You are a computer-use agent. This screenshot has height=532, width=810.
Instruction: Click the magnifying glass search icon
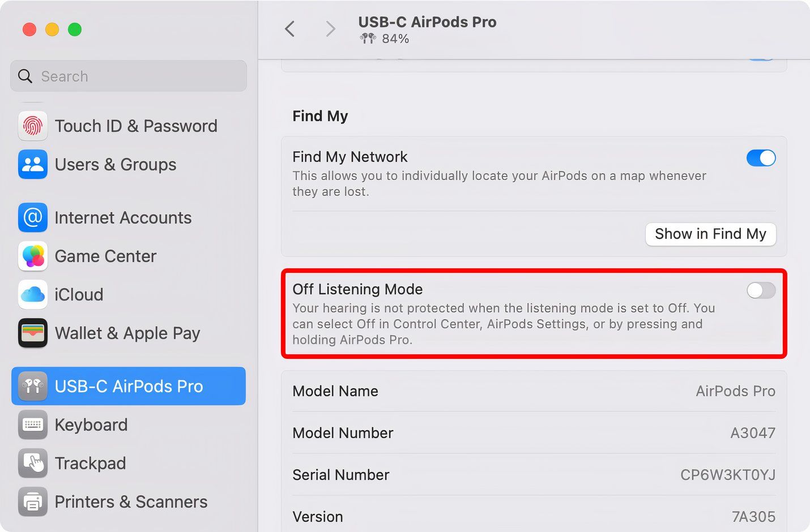[25, 76]
